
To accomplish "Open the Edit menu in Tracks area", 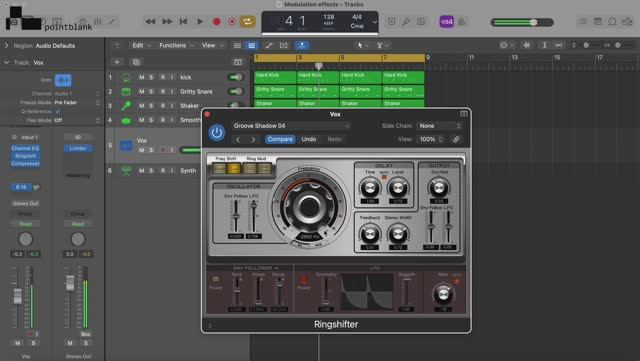I will (x=141, y=45).
